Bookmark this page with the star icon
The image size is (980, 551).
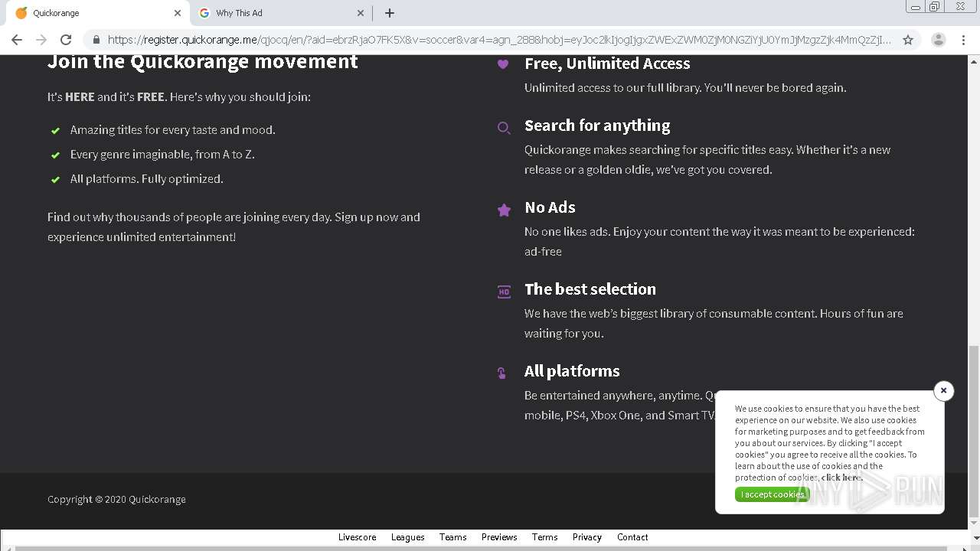908,40
